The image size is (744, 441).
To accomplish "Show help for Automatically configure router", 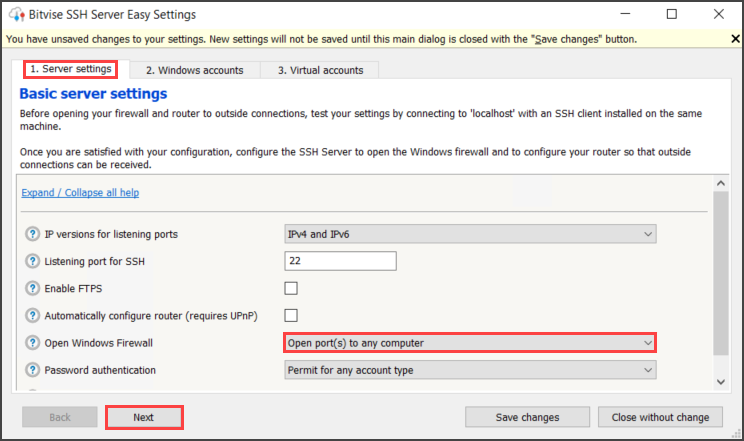I will click(x=32, y=315).
